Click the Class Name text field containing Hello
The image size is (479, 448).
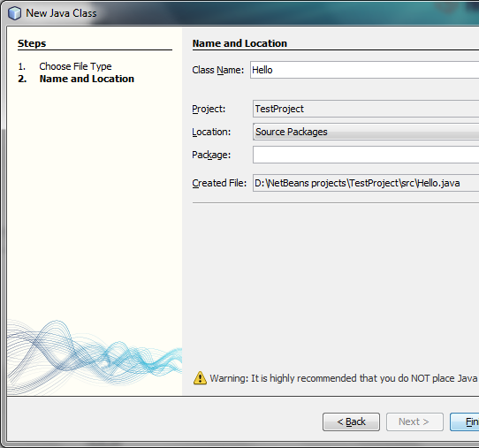(364, 70)
